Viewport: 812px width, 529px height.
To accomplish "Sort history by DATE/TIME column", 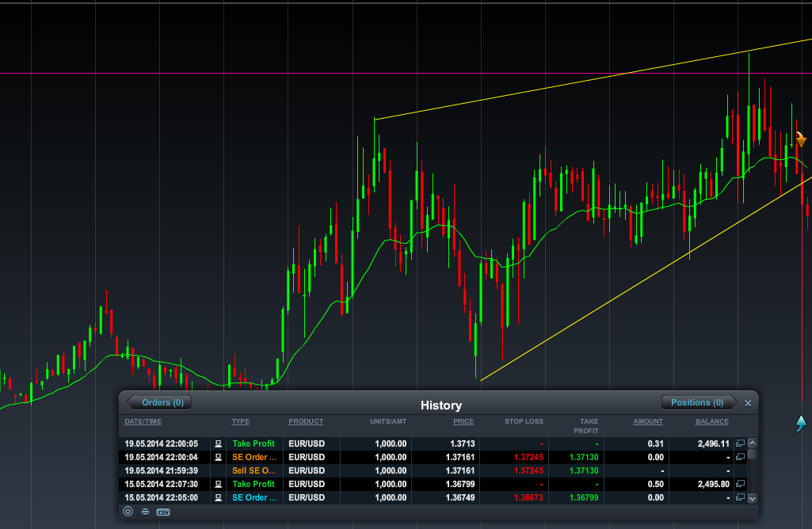I will point(143,421).
